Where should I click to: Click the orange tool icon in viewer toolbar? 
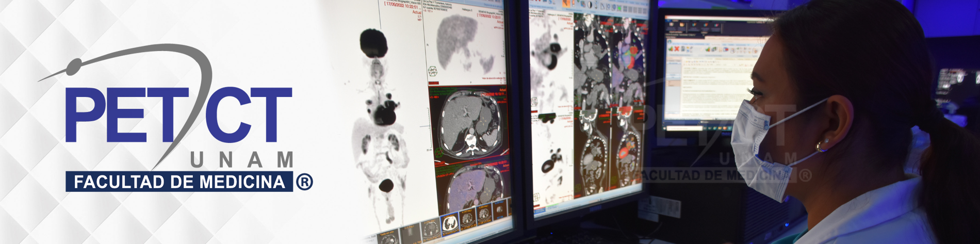point(566,4)
